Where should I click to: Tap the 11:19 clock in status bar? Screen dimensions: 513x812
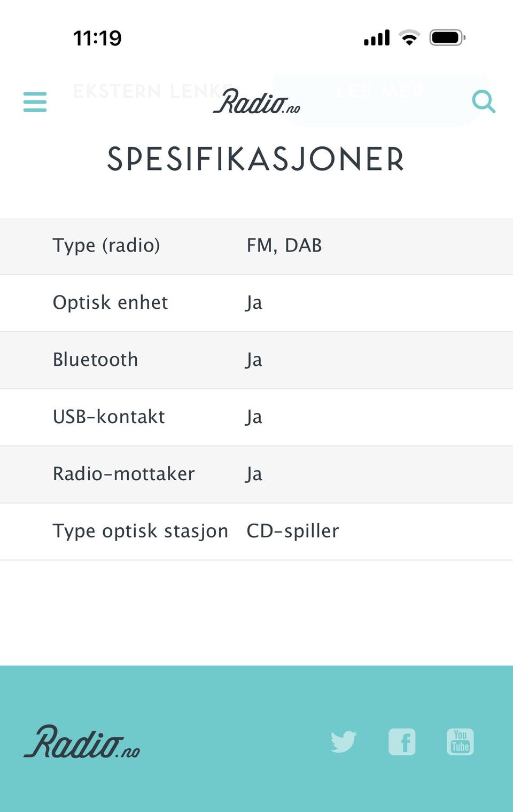pos(97,38)
